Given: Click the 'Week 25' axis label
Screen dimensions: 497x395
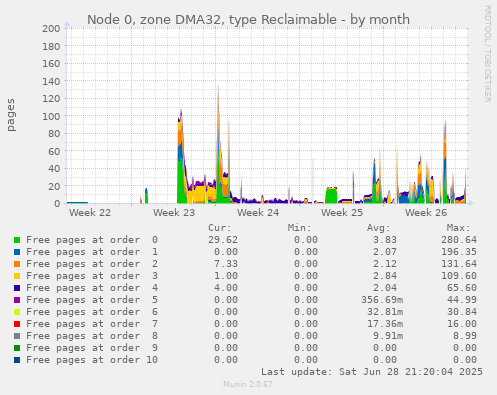Looking at the screenshot, I should point(342,213).
